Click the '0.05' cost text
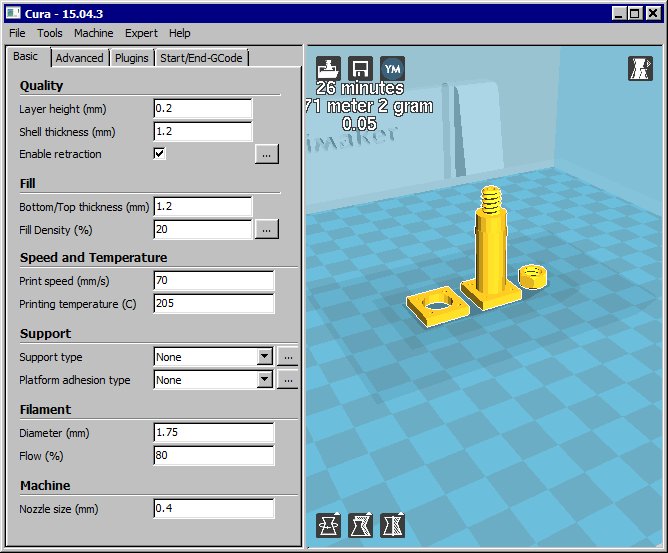 pyautogui.click(x=360, y=124)
